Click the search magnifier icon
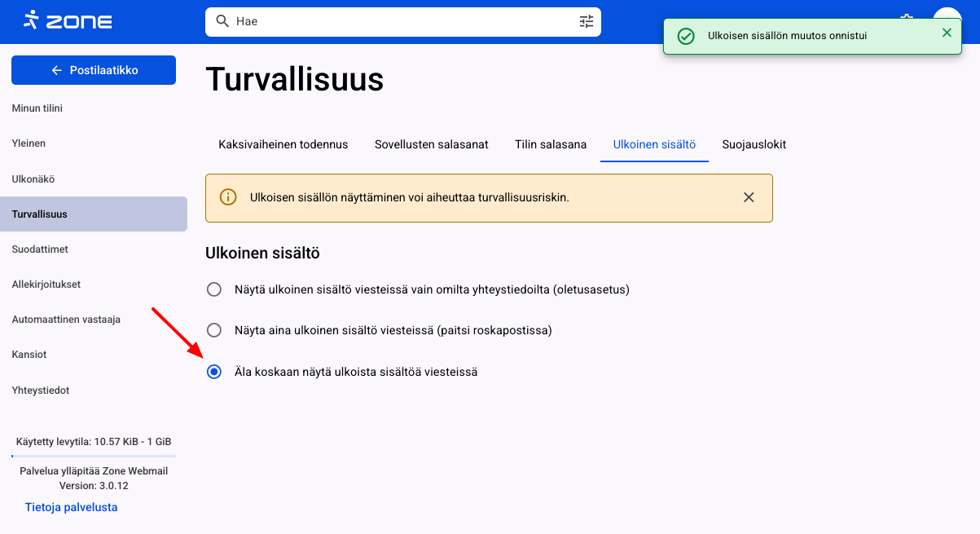 pyautogui.click(x=222, y=21)
